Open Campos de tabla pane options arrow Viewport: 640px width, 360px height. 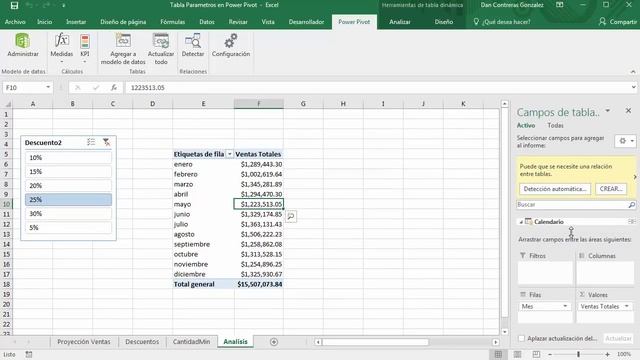[x=607, y=111]
